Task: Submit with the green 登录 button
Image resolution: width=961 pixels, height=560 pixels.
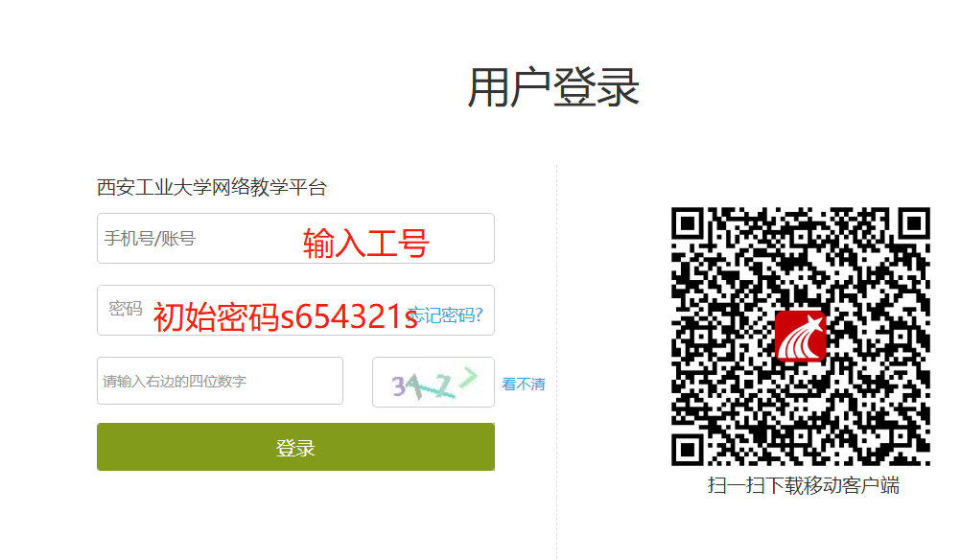Action: tap(295, 447)
